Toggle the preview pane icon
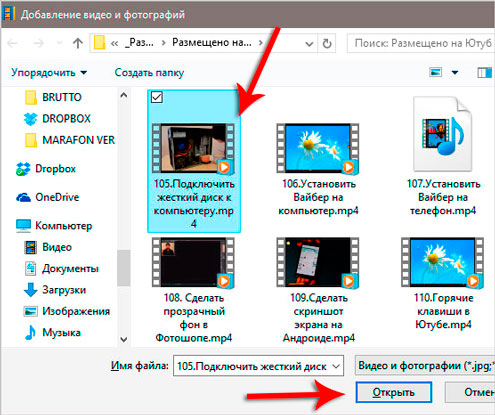The image size is (495, 415). (484, 72)
